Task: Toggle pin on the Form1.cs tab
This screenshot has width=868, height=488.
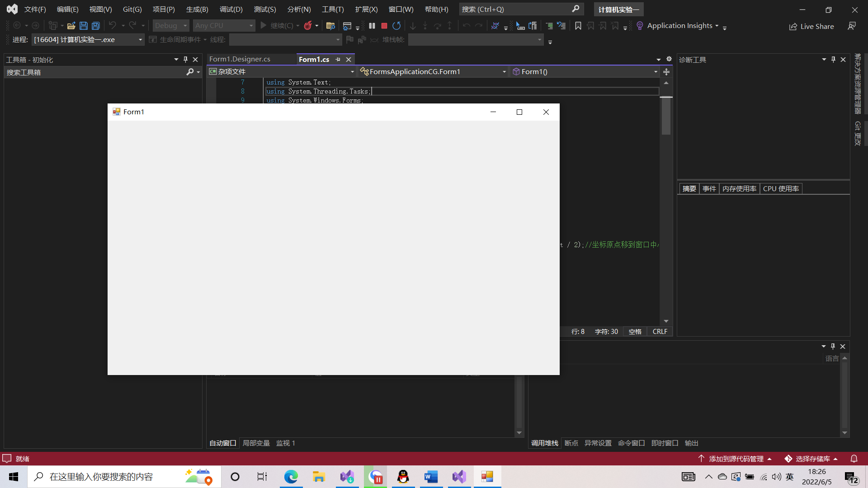Action: [338, 59]
